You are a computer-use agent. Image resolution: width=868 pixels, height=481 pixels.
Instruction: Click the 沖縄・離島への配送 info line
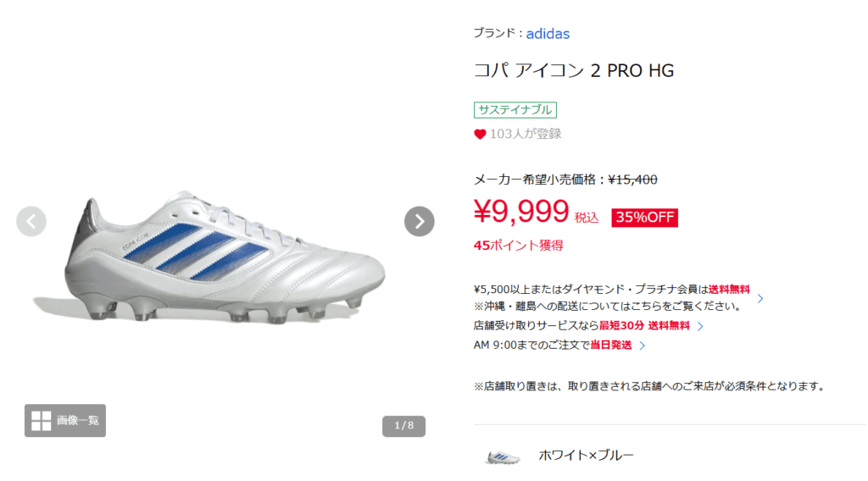pyautogui.click(x=607, y=307)
